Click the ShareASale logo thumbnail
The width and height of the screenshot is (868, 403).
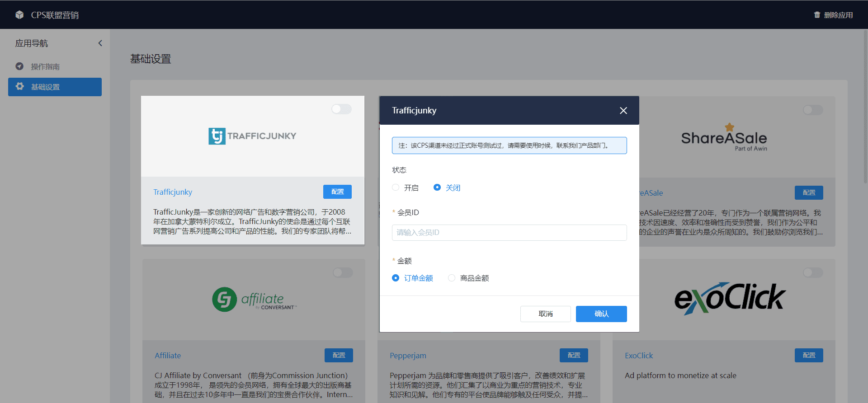[724, 137]
